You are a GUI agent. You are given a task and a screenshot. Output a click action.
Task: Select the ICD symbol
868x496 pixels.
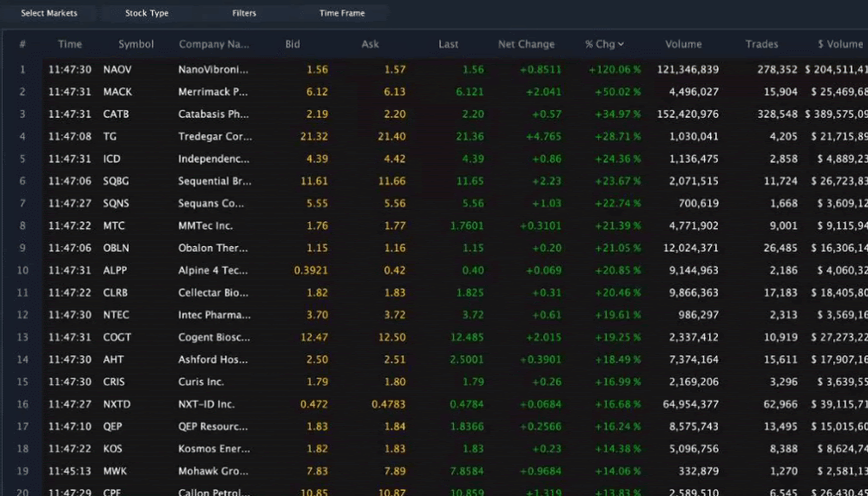(x=111, y=159)
